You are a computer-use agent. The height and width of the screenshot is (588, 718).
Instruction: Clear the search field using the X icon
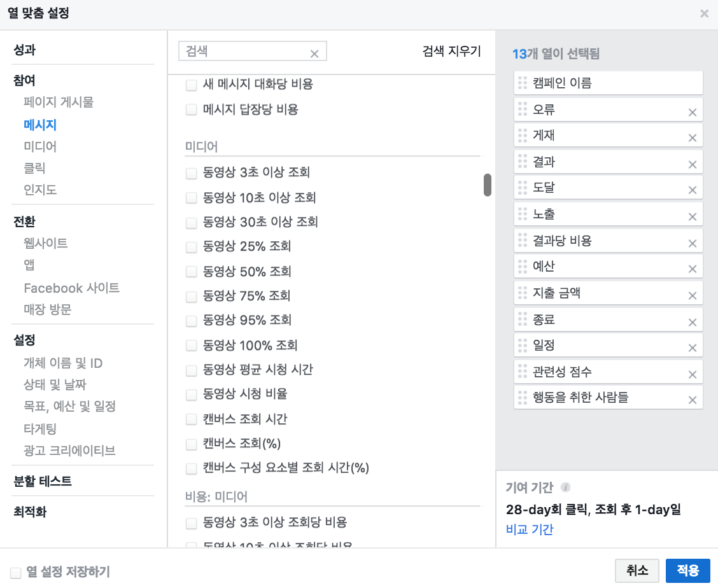pos(314,53)
